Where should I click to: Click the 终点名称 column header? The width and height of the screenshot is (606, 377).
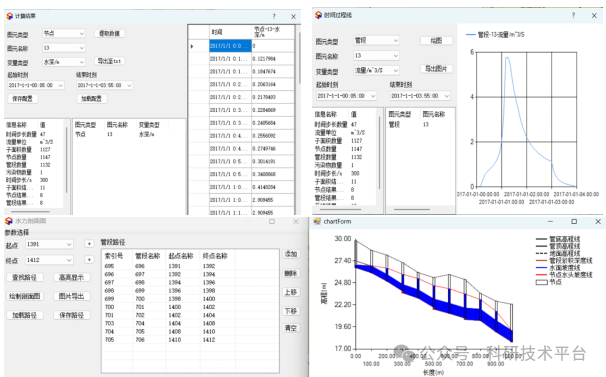[217, 256]
